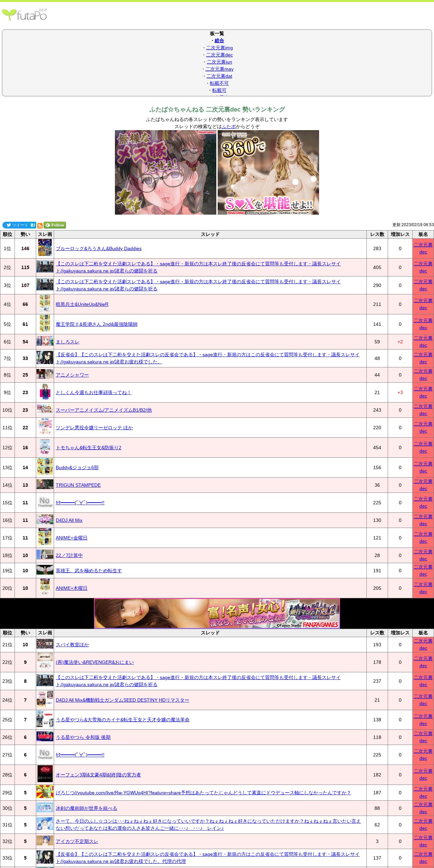Open the スーパーアニメイズム thread link
Viewport: 434px width, 868px height.
tap(104, 410)
